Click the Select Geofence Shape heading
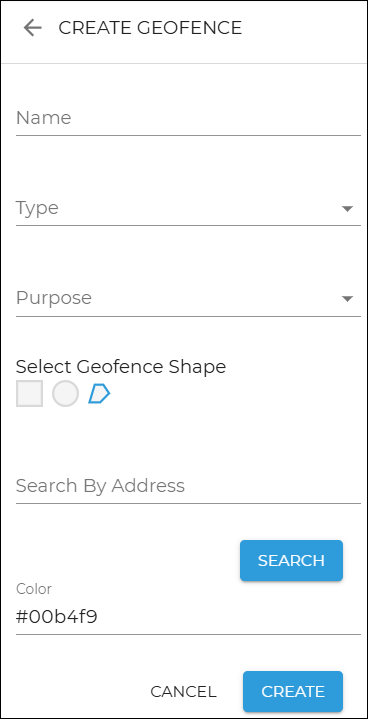Image resolution: width=368 pixels, height=719 pixels. point(121,367)
